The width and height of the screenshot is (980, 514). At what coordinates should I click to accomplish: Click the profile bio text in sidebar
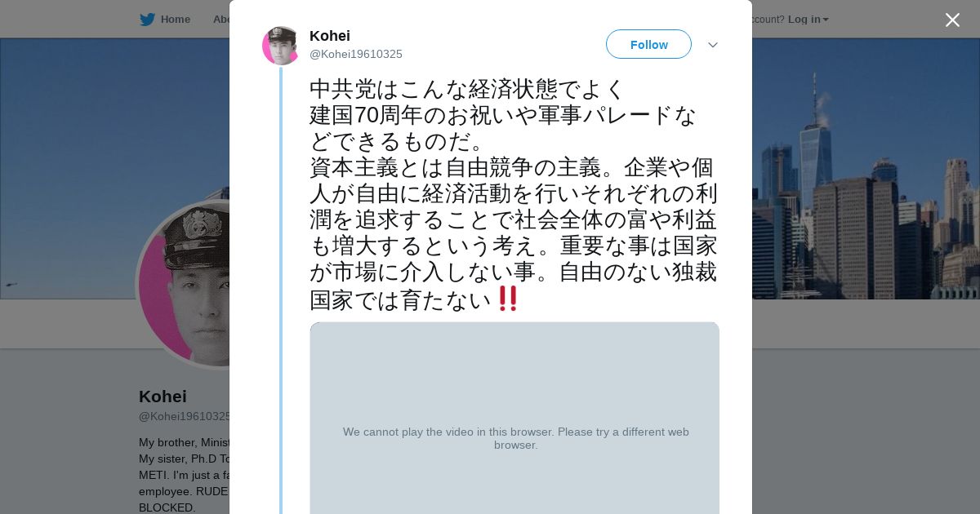[x=184, y=475]
